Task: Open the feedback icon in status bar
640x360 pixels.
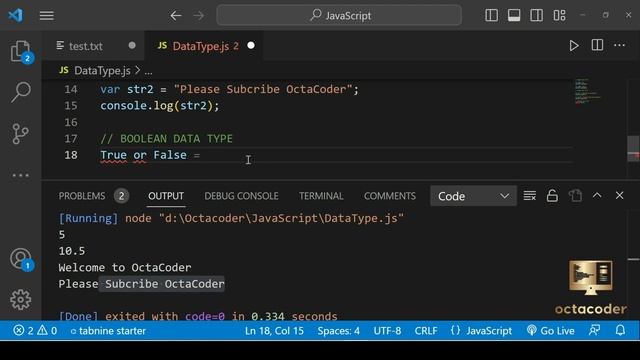Action: click(595, 330)
